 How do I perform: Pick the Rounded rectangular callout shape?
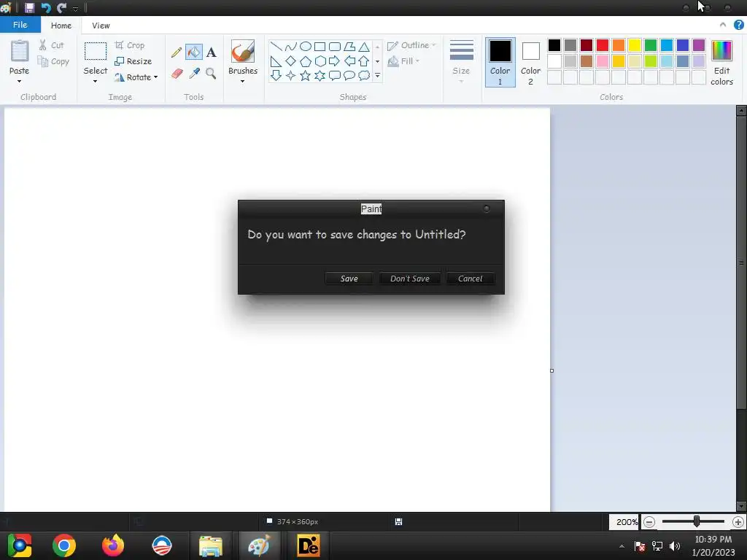click(x=335, y=75)
